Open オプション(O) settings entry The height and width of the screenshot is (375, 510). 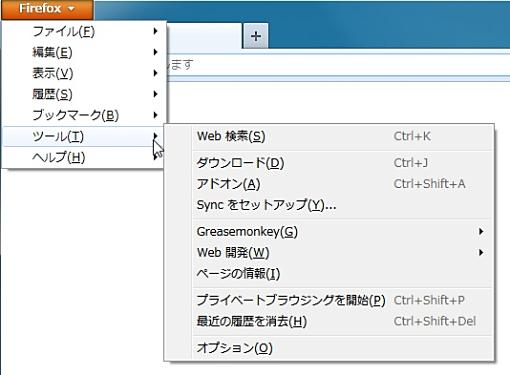coord(343,348)
